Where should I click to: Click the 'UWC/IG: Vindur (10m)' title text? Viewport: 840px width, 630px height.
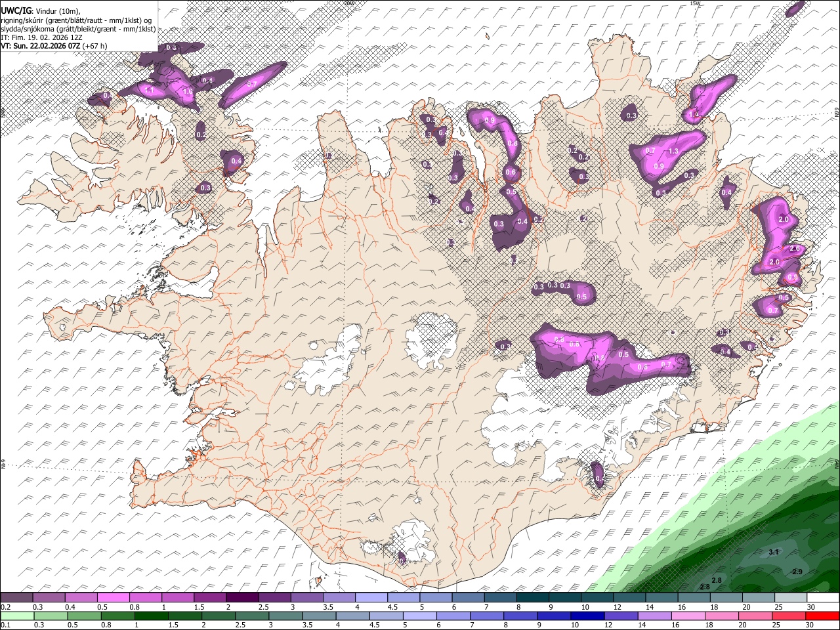(41, 11)
